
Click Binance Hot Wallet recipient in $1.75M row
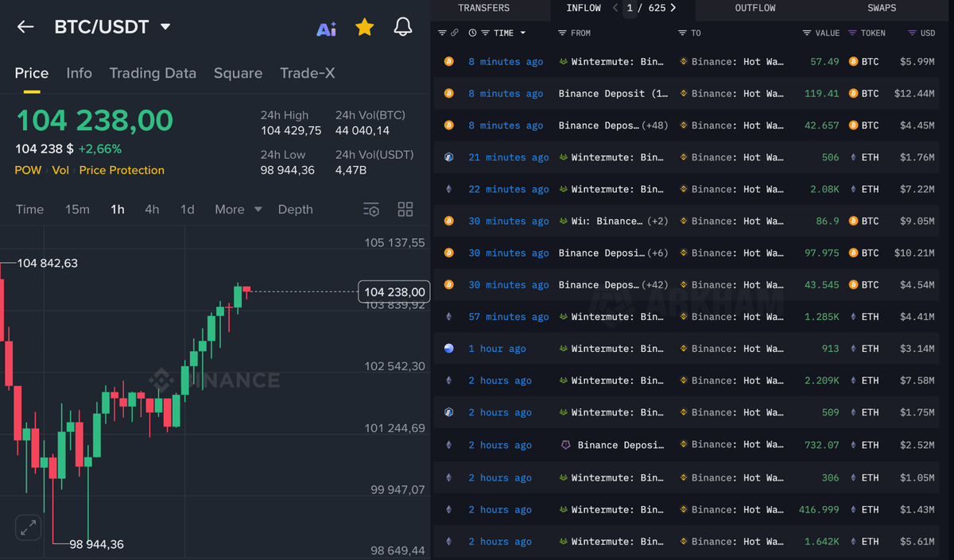[731, 412]
